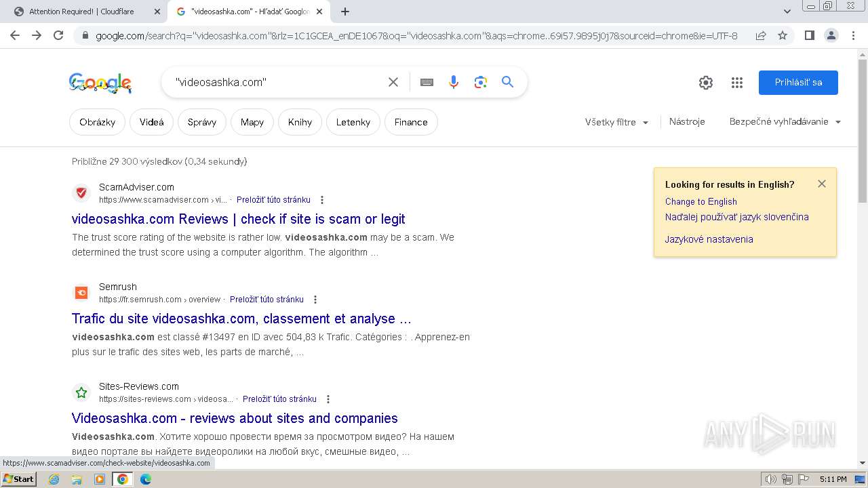Image resolution: width=868 pixels, height=488 pixels.
Task: Click the Semrush favicon
Action: coord(81,293)
